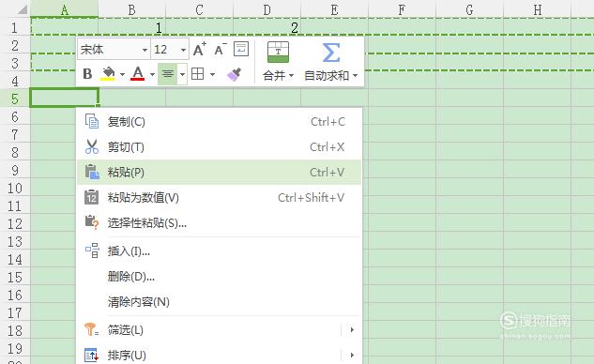Select column G header
Viewport: 594px width, 364px height.
pos(470,9)
